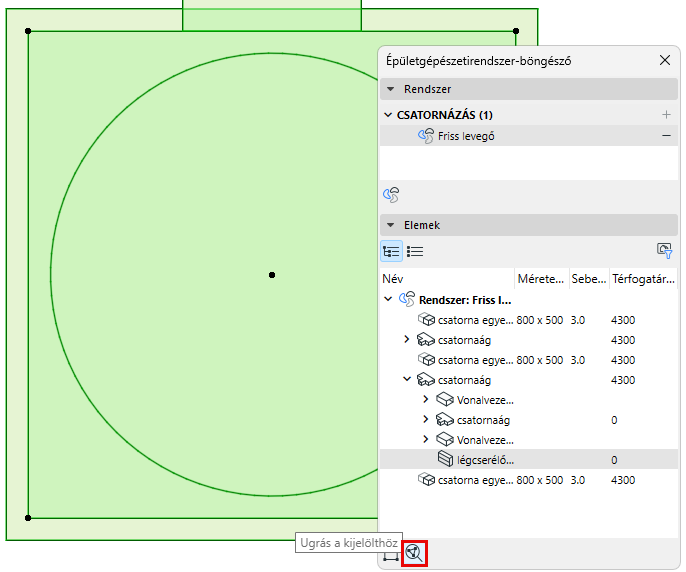Select the second csatorna egye... row
The height and width of the screenshot is (572, 686).
click(528, 360)
